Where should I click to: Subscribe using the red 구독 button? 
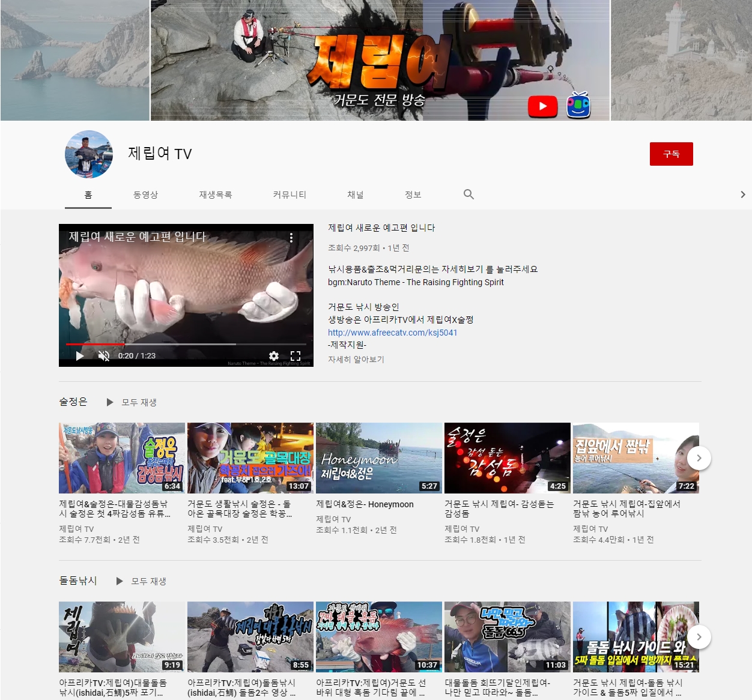tap(671, 154)
